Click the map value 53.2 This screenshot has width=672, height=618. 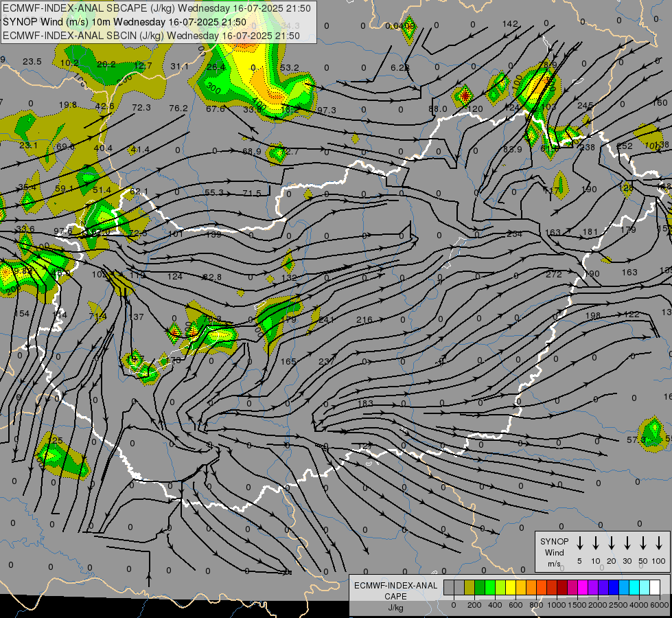click(289, 68)
